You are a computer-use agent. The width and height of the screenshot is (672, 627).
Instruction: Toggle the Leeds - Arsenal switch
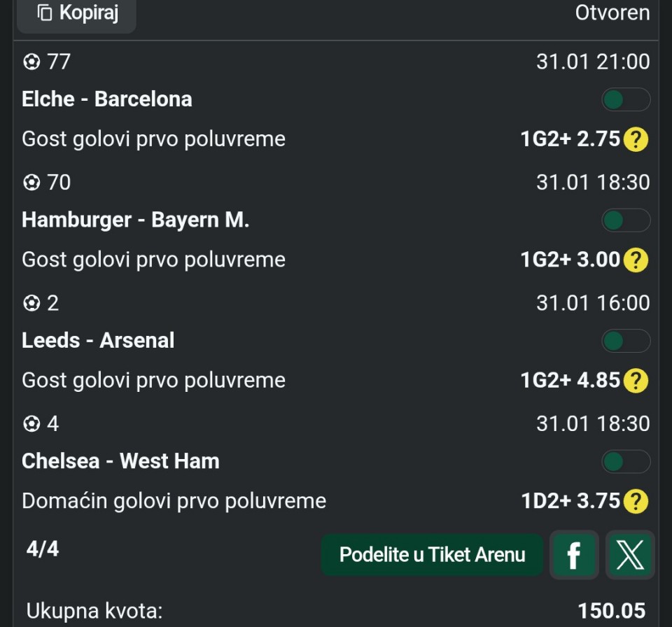626,341
